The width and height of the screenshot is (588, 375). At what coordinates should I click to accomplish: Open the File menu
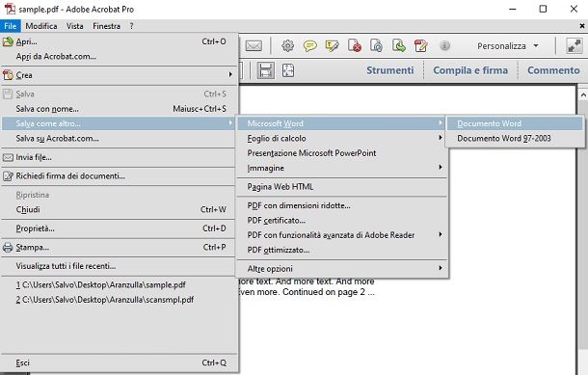[x=11, y=26]
